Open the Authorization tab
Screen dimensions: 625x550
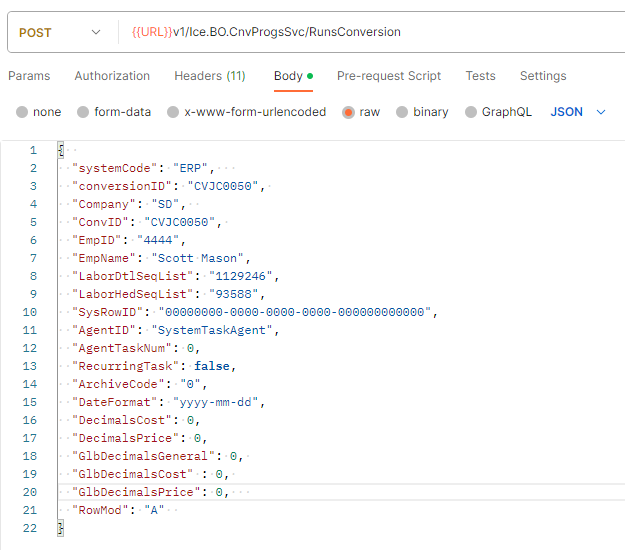coord(112,76)
